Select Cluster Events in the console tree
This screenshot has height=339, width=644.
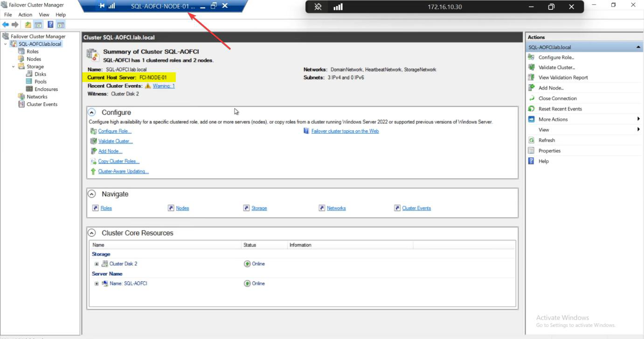click(x=42, y=104)
